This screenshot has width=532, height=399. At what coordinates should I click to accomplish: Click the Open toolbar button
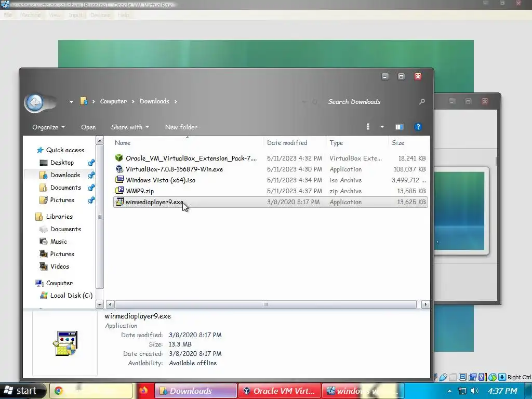click(x=88, y=127)
